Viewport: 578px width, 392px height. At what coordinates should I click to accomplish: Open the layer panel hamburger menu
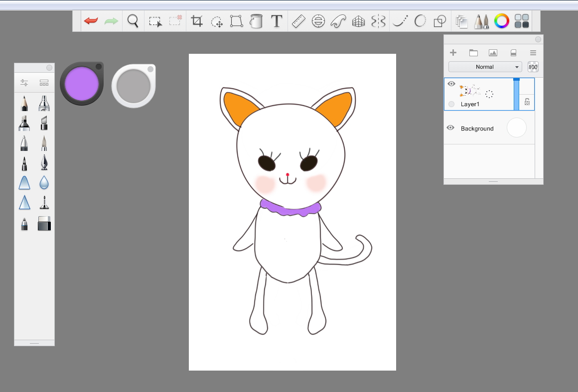533,53
